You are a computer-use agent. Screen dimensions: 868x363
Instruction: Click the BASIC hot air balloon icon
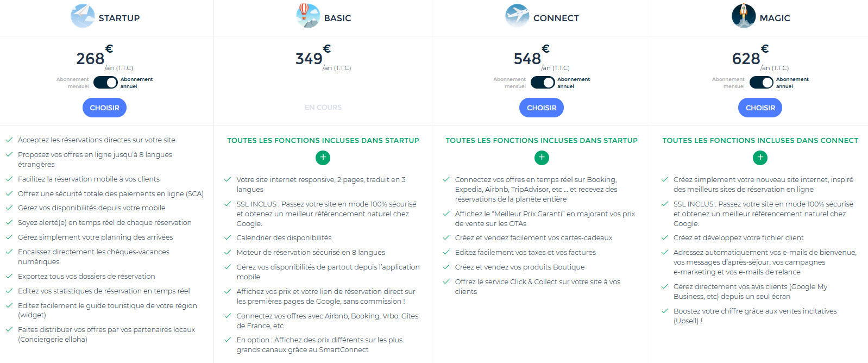308,16
